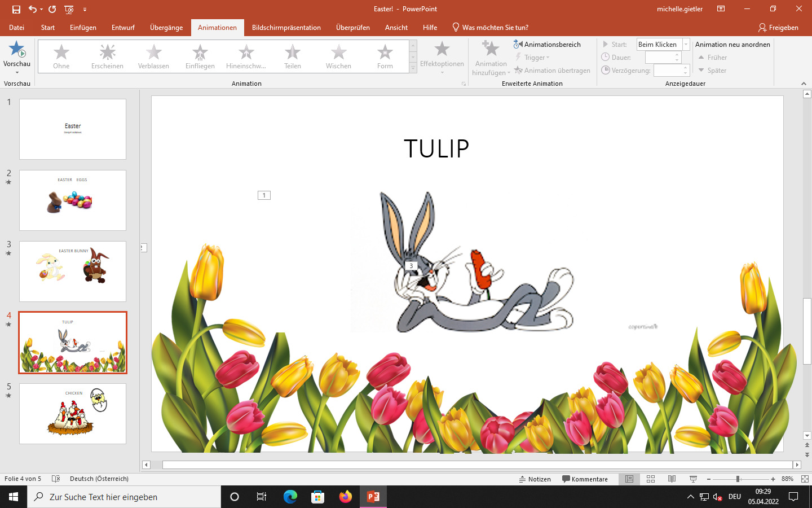Viewport: 812px width, 508px height.
Task: Start slideshow from status bar icon
Action: pos(693,479)
